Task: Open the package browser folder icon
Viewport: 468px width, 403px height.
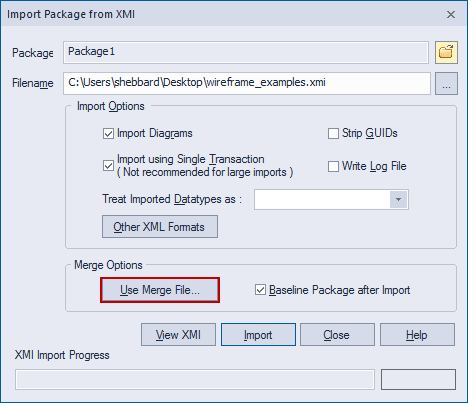Action: click(x=446, y=52)
